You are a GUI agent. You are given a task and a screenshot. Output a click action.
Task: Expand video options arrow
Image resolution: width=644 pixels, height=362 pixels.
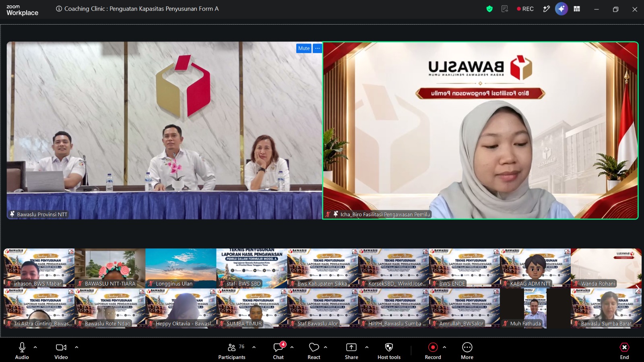76,347
